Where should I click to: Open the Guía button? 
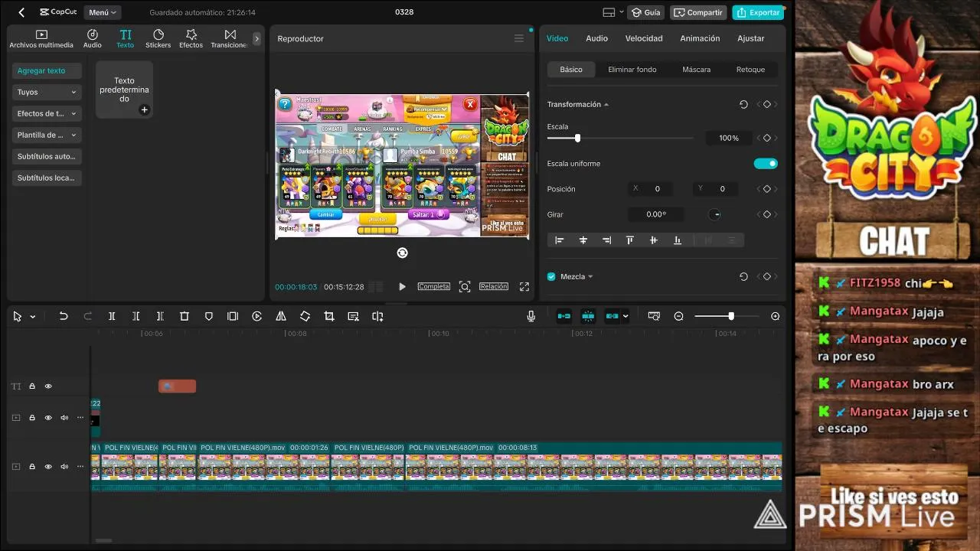pos(645,12)
